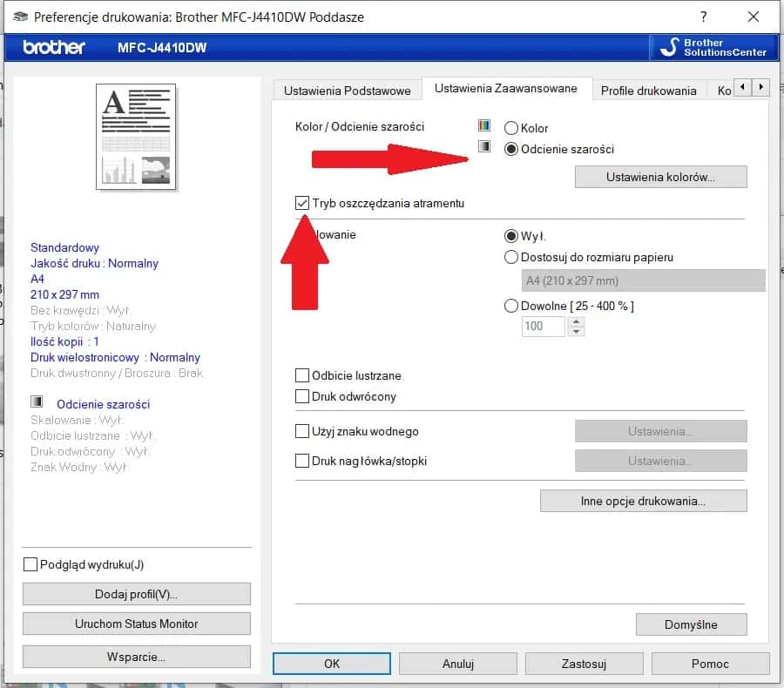
Task: Click the help question mark in title bar
Action: coord(703,17)
